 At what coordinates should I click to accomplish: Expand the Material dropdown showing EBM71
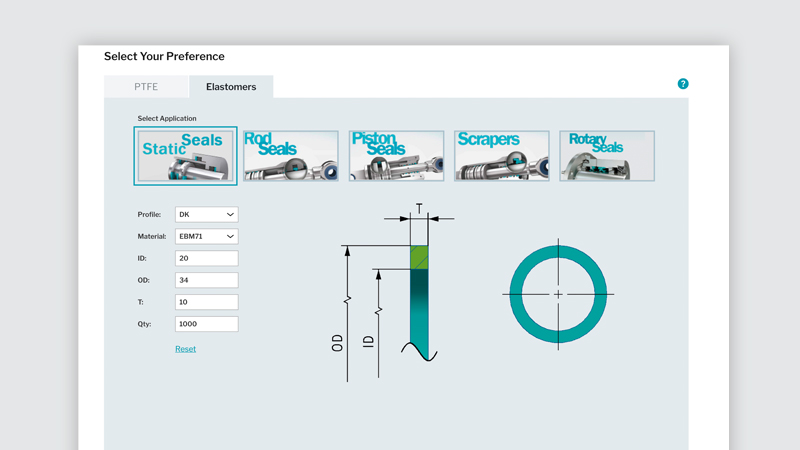(x=206, y=237)
